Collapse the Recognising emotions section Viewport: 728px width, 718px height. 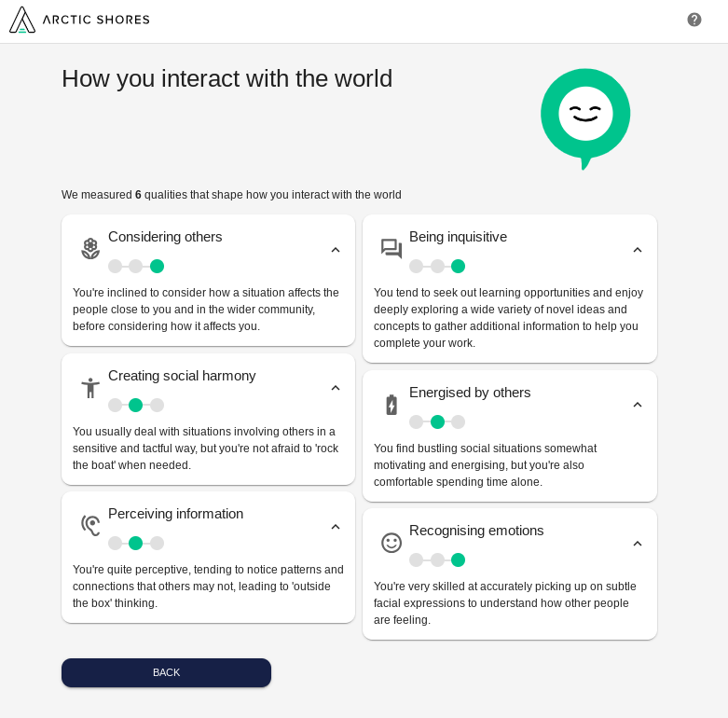pyautogui.click(x=638, y=544)
